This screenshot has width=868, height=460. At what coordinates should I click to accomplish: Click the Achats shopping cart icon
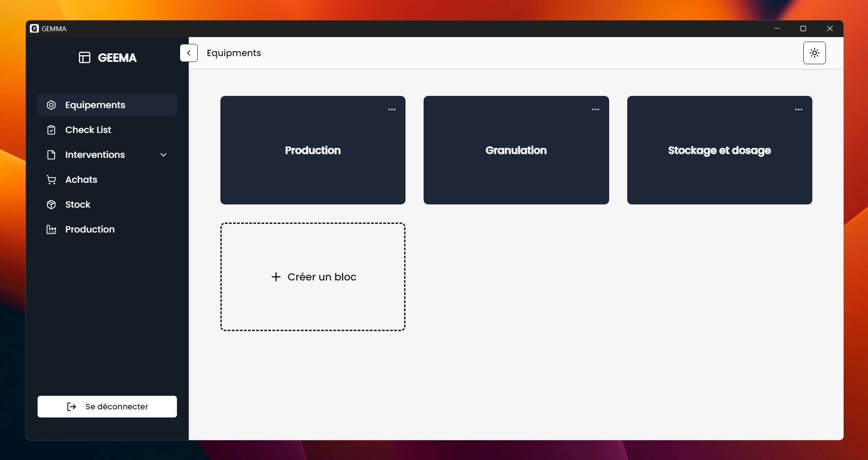[51, 180]
